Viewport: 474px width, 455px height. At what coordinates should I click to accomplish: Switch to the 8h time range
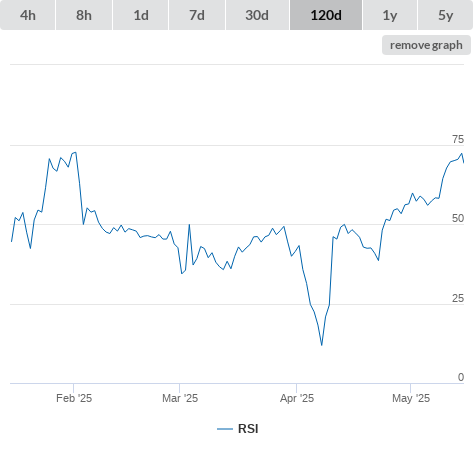coord(84,15)
